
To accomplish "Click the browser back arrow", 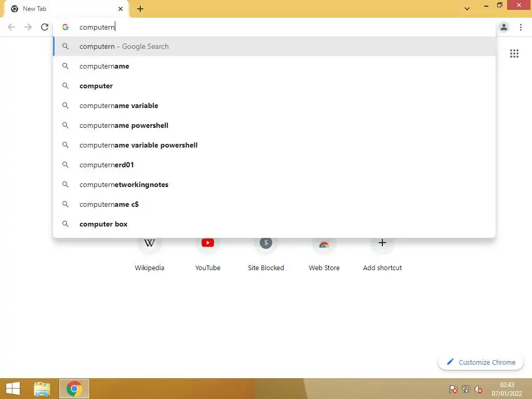I will tap(11, 27).
